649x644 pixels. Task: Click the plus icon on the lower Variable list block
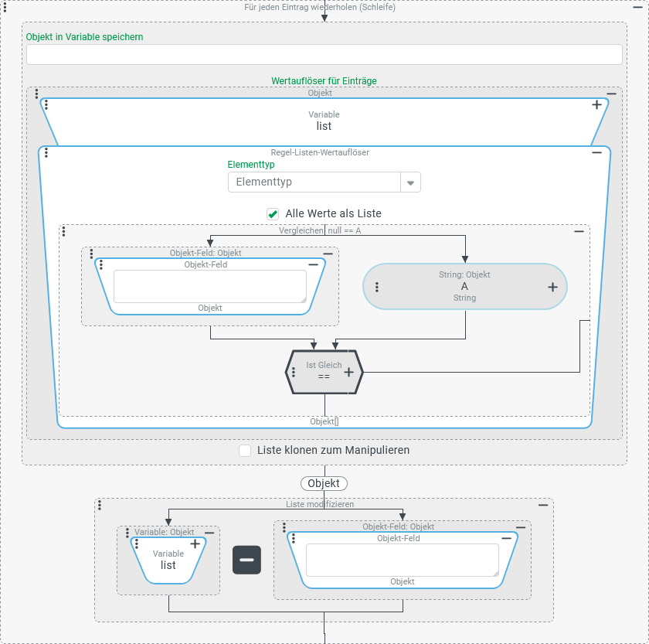pos(195,544)
